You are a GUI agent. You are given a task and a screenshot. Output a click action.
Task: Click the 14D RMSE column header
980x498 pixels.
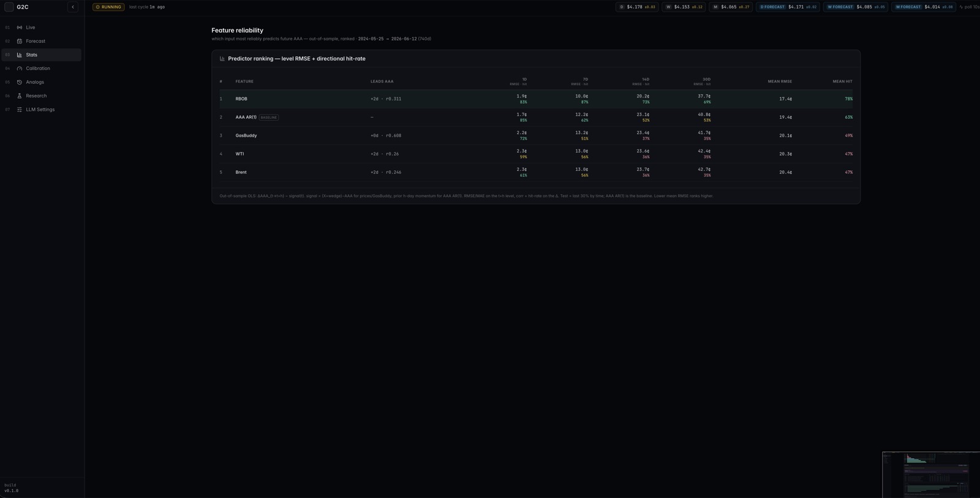641,81
